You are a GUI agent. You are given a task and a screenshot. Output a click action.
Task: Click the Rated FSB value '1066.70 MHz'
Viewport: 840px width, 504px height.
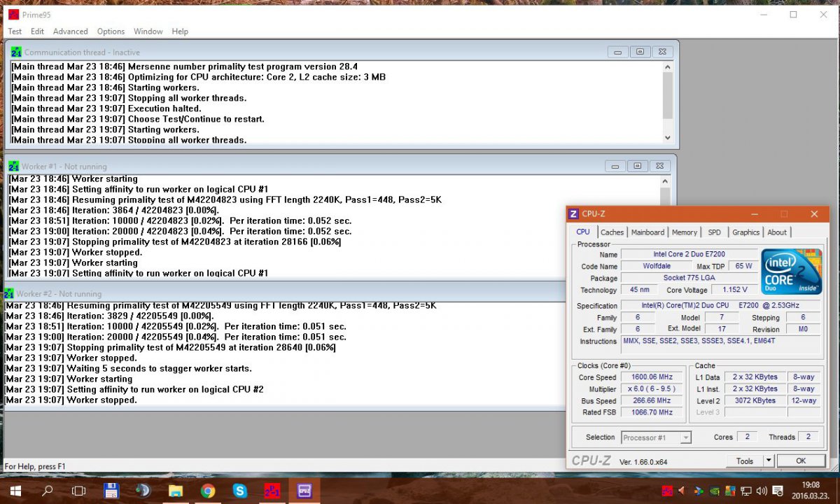650,412
